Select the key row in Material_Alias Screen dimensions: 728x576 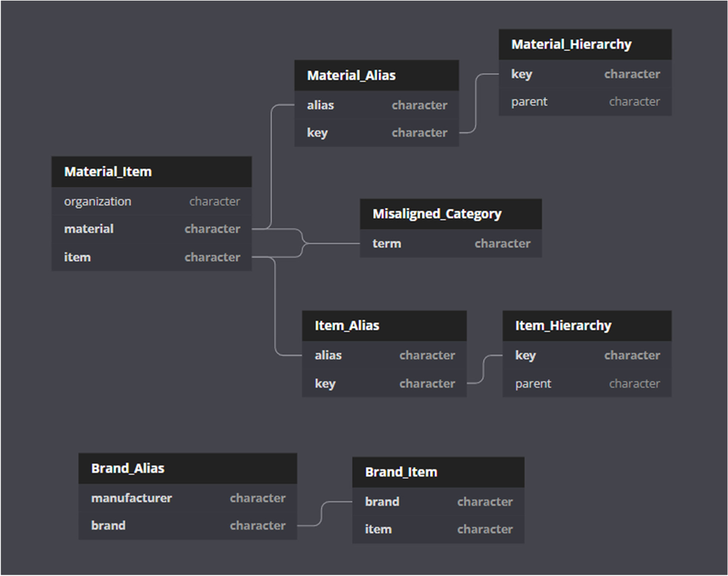(x=376, y=133)
